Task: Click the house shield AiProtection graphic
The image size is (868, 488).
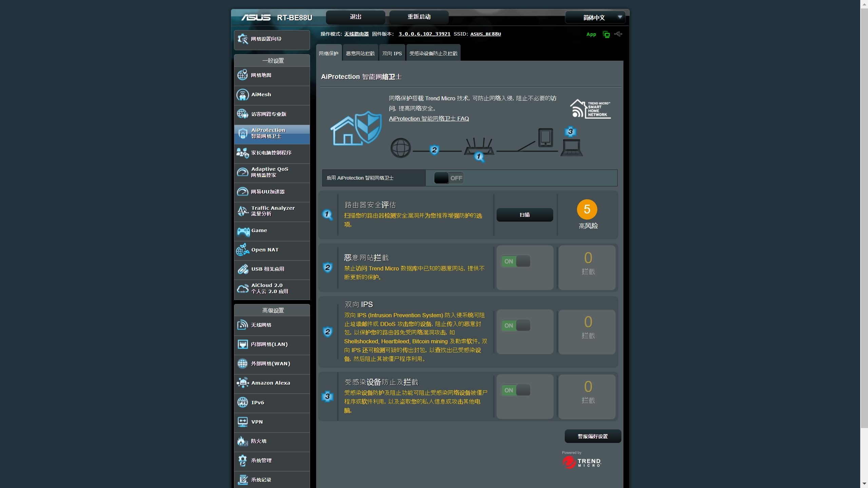Action: 356,128
